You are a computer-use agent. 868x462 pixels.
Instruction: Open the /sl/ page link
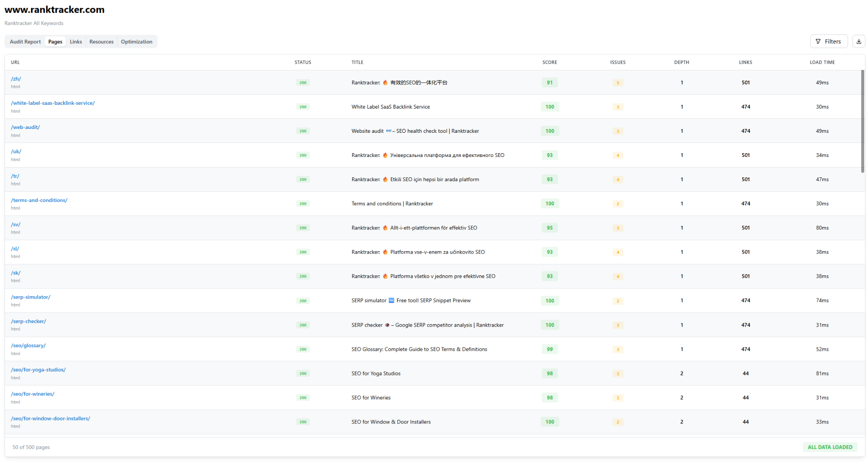click(15, 249)
